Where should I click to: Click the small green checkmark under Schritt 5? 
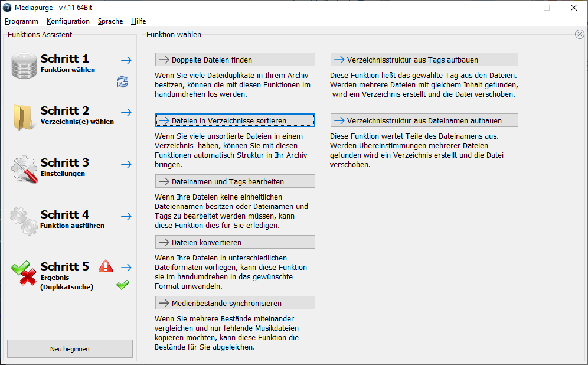(x=123, y=285)
